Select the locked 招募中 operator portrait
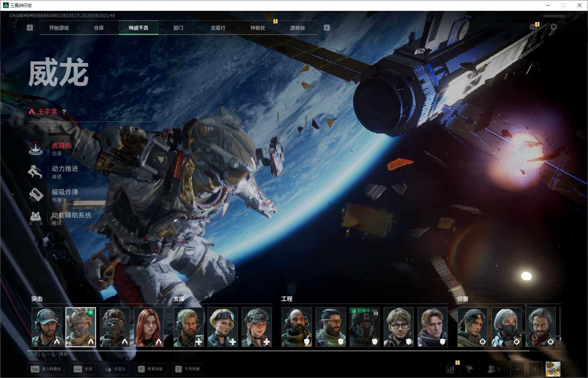588x378 pixels. pyautogui.click(x=365, y=327)
